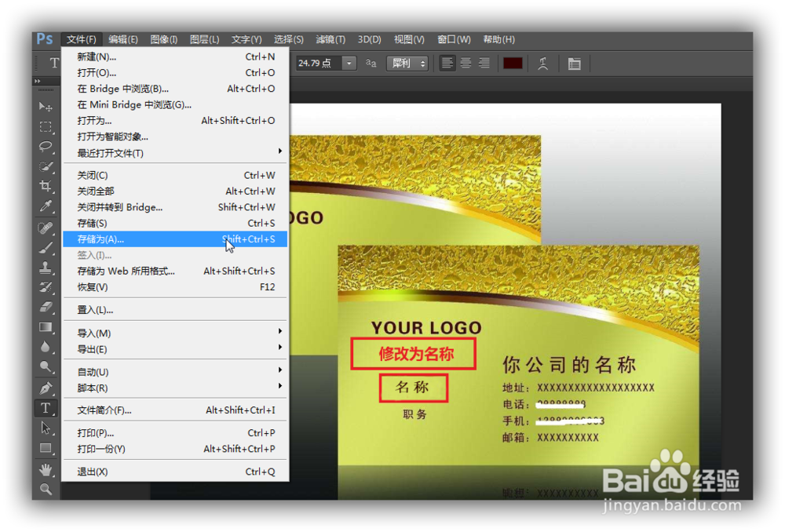This screenshot has width=785, height=532.
Task: Select the Brush tool
Action: (x=46, y=248)
